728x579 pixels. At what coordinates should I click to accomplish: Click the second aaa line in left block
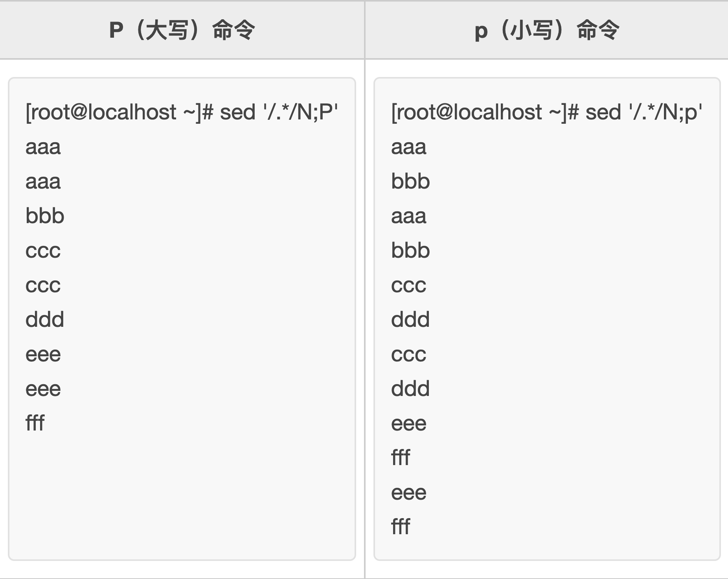pyautogui.click(x=43, y=182)
